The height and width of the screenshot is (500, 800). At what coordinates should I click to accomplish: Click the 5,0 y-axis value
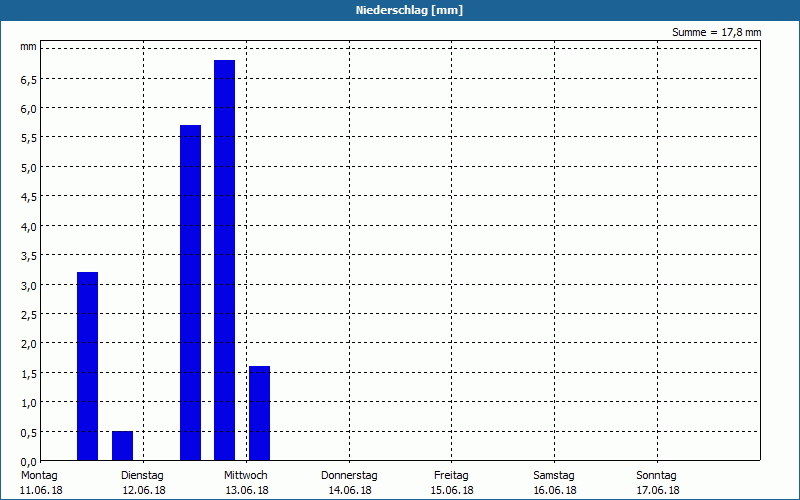click(x=29, y=168)
